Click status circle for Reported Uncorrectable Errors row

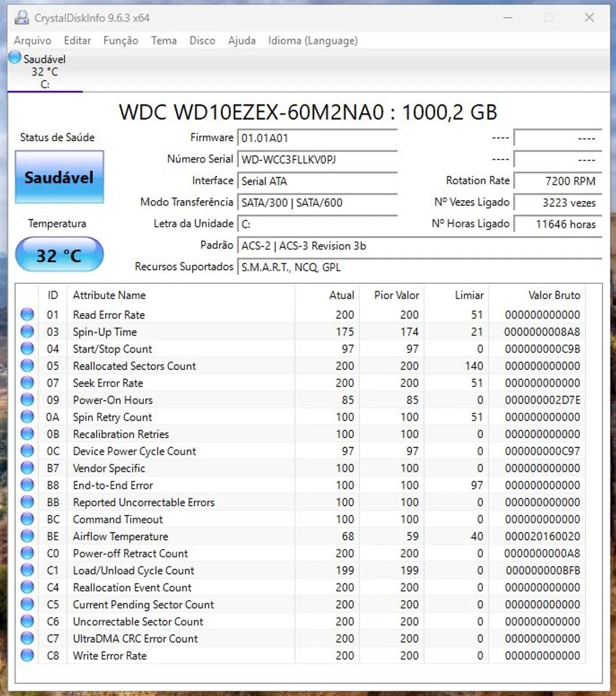27,502
